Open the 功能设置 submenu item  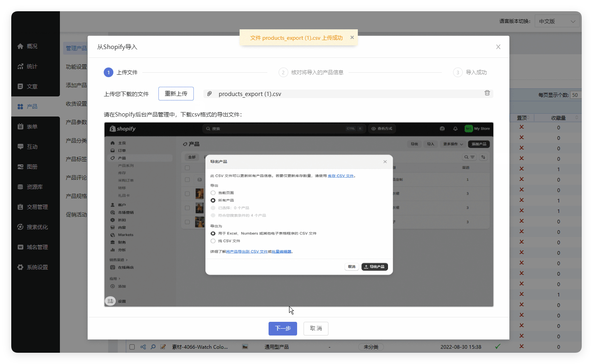coord(76,67)
